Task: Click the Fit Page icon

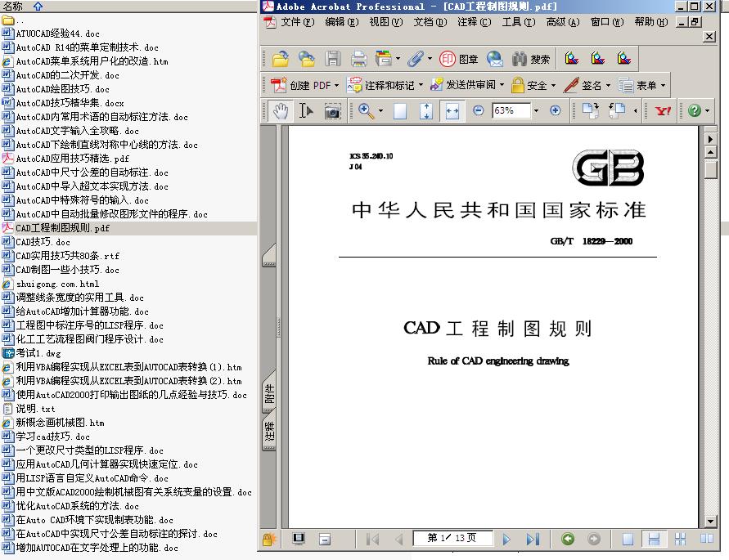Action: tap(426, 111)
